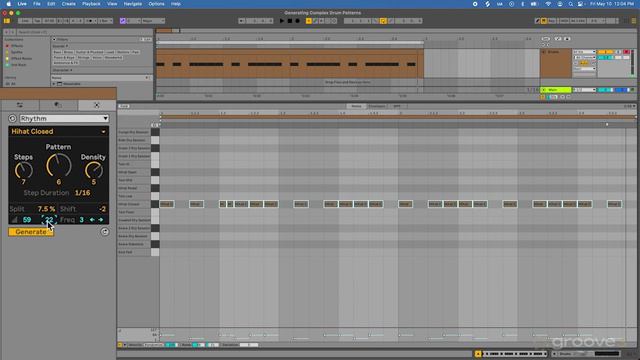
Task: Select the MIDI Generators tab icon
Action: (x=97, y=105)
